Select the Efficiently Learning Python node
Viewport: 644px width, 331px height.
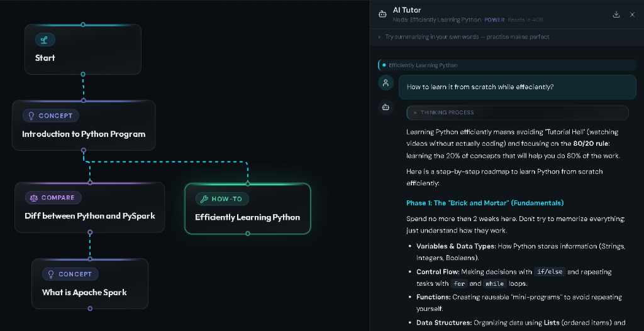[x=248, y=209]
